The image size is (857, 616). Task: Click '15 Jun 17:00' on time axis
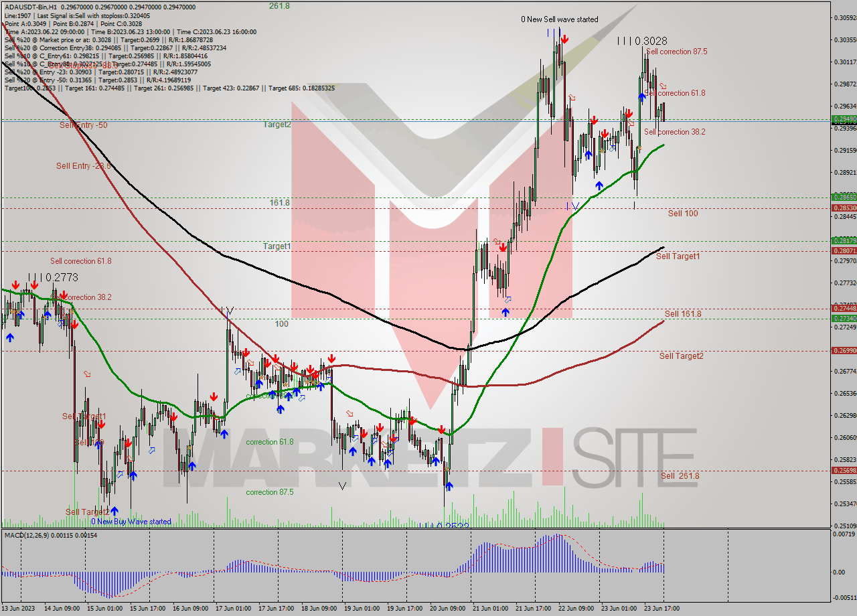tap(149, 609)
